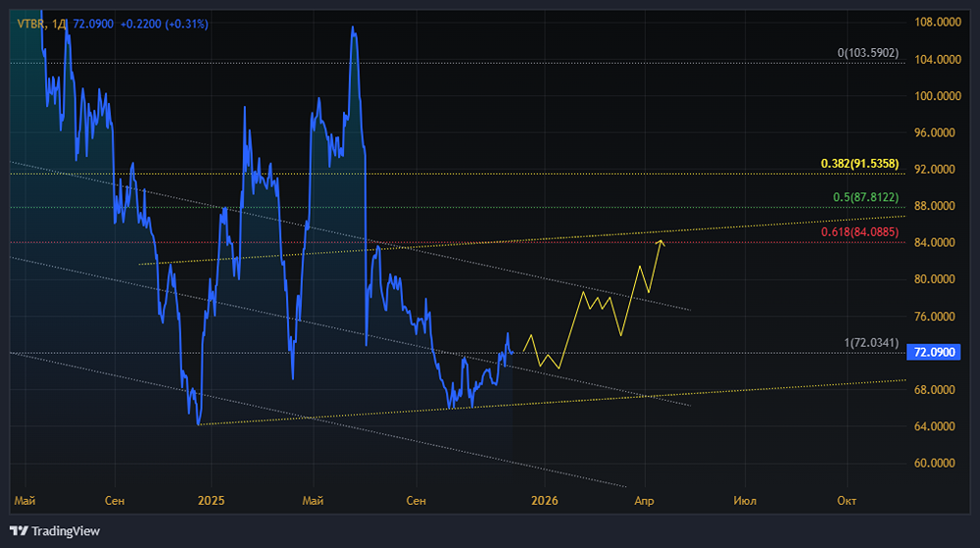Click the 2026 label on time axis

544,501
